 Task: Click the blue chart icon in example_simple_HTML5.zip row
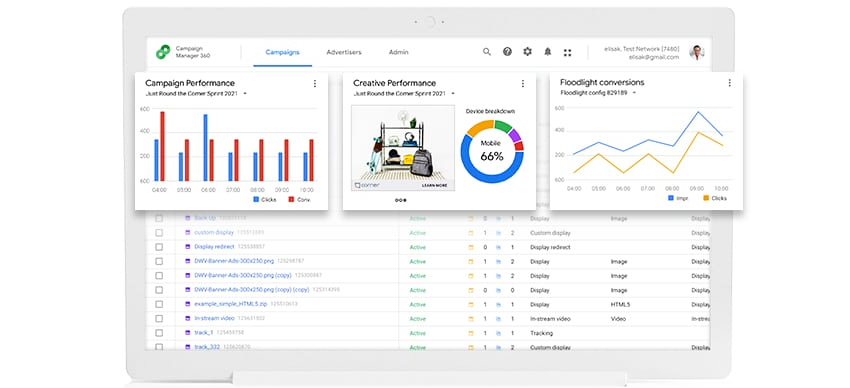pyautogui.click(x=499, y=305)
